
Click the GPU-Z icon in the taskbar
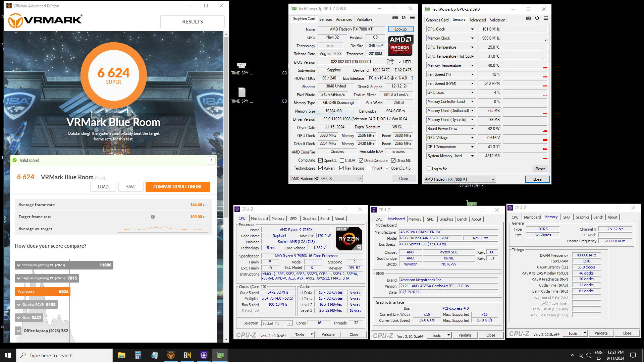220,355
